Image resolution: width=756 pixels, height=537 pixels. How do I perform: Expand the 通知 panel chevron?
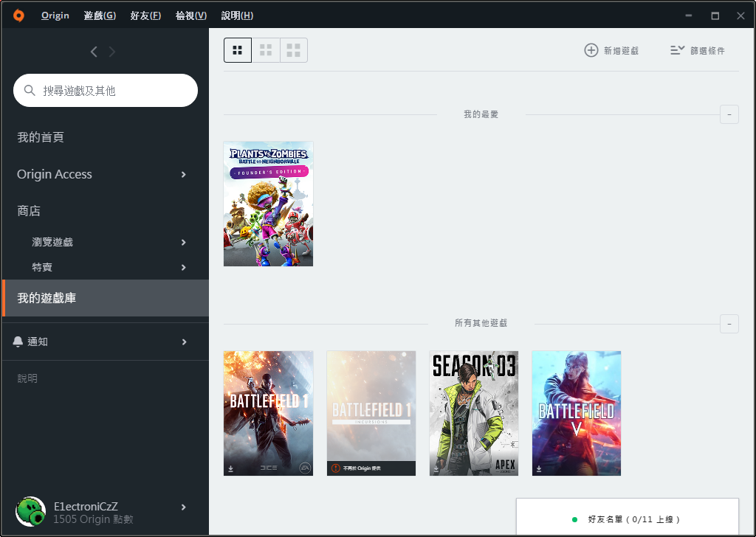click(184, 342)
